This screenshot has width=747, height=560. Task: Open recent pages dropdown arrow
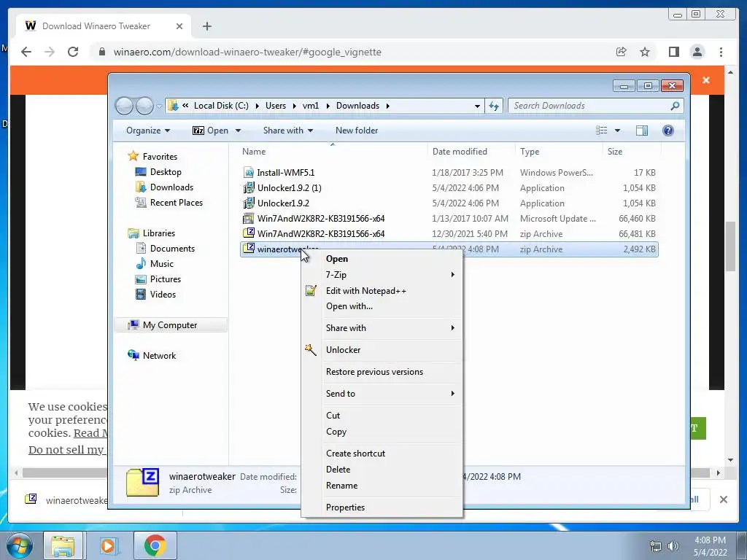coord(159,106)
